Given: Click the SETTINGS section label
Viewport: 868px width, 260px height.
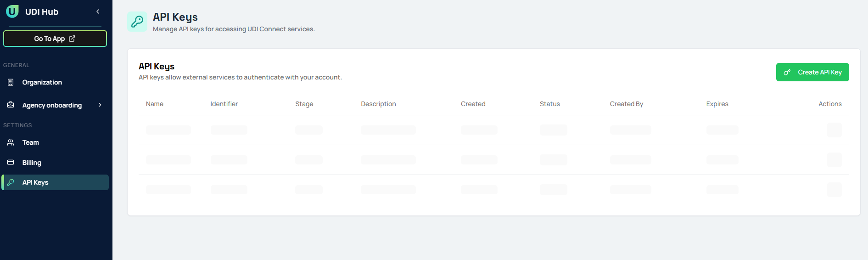Looking at the screenshot, I should point(17,125).
